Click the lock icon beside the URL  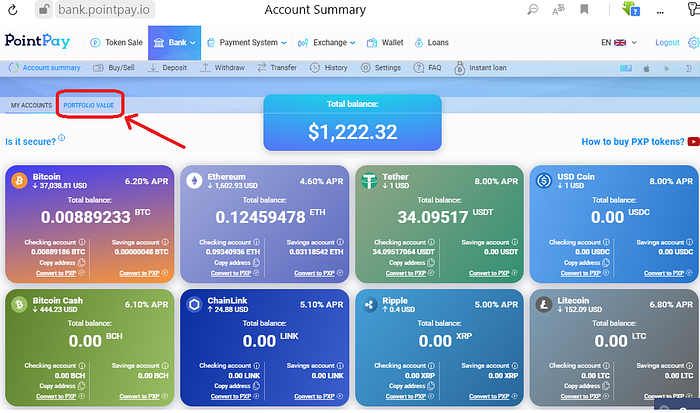coord(44,9)
